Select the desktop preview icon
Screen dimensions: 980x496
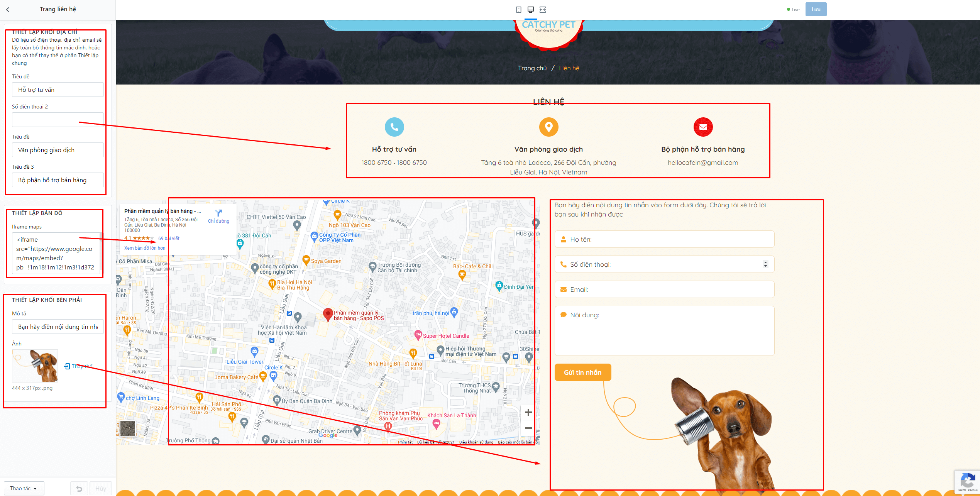(x=531, y=10)
